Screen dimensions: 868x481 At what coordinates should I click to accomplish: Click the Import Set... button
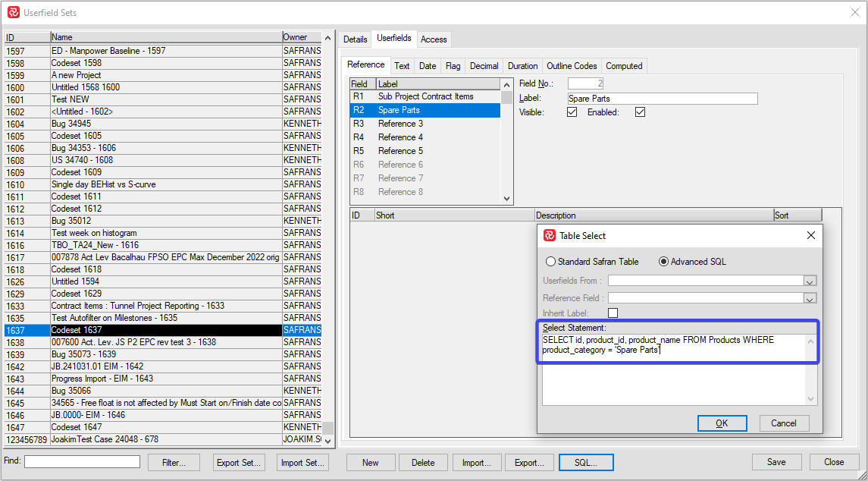302,463
